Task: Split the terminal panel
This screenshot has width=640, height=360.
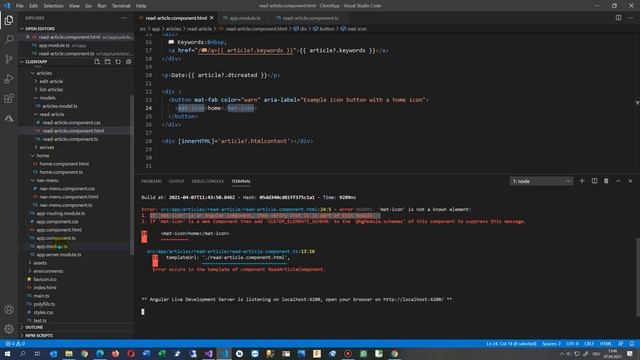Action: 594,181
